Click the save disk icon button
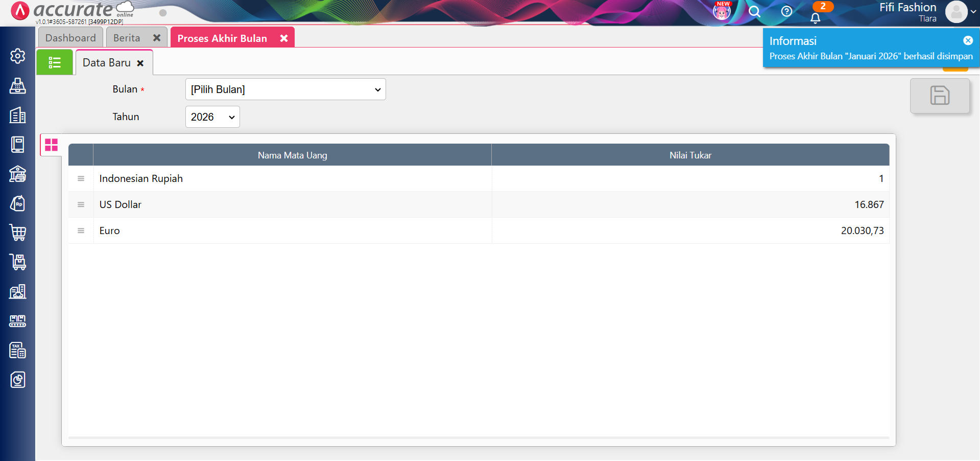Viewport: 980px width, 461px height. point(939,96)
